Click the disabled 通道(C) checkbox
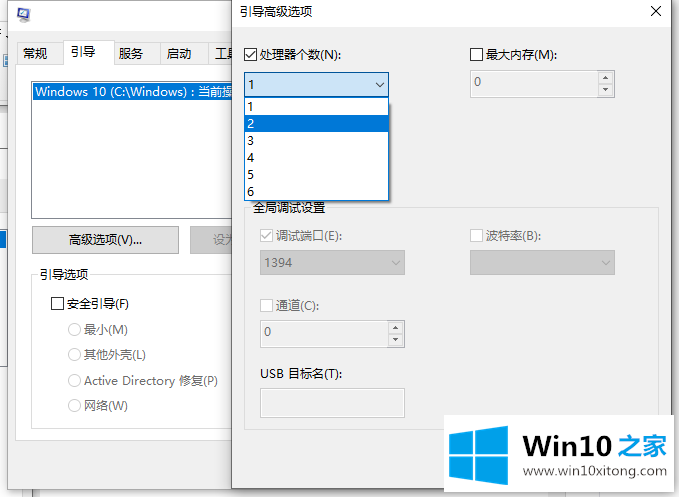Image resolution: width=679 pixels, height=497 pixels. (266, 306)
